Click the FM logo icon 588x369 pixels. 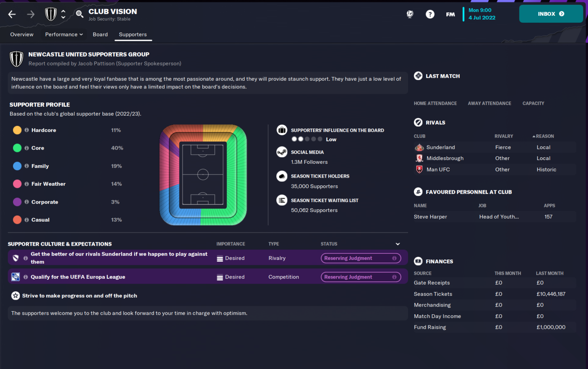[x=450, y=14]
